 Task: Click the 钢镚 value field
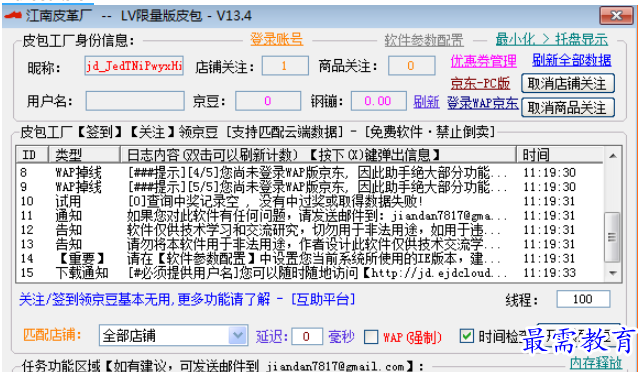click(x=378, y=101)
